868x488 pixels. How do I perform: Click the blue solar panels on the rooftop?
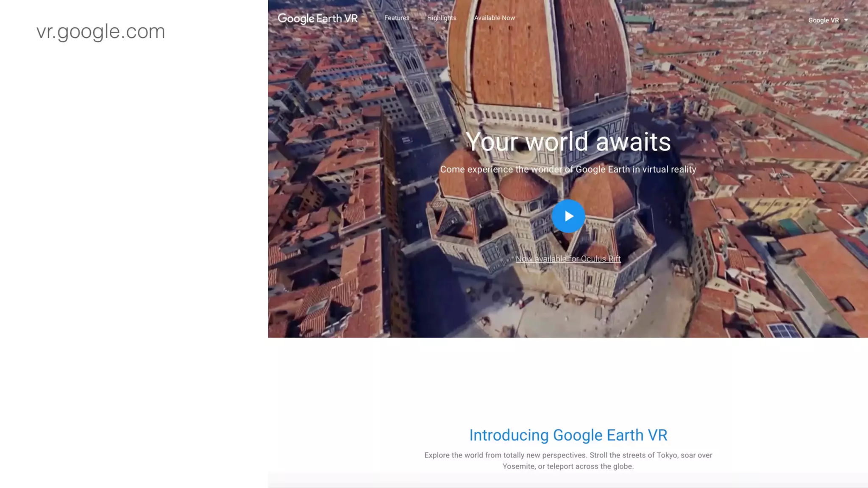click(784, 330)
